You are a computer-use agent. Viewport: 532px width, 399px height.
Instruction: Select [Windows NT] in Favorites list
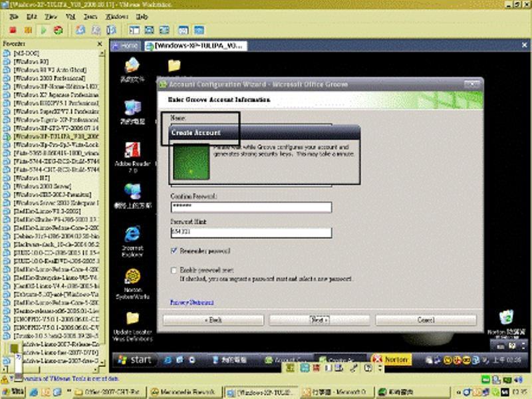pyautogui.click(x=31, y=178)
